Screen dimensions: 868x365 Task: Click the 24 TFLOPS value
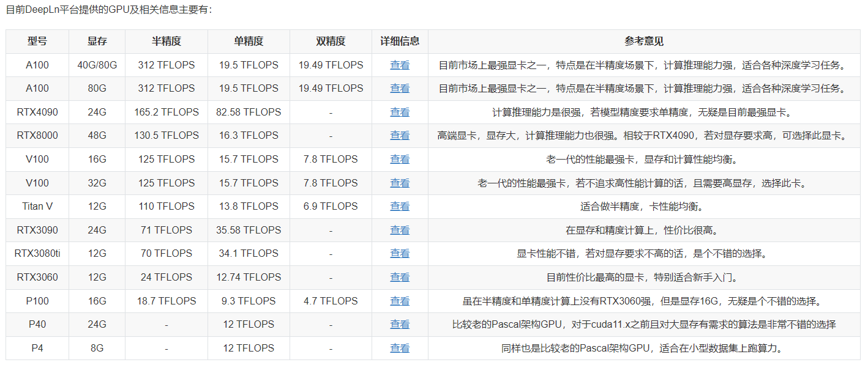click(x=166, y=278)
